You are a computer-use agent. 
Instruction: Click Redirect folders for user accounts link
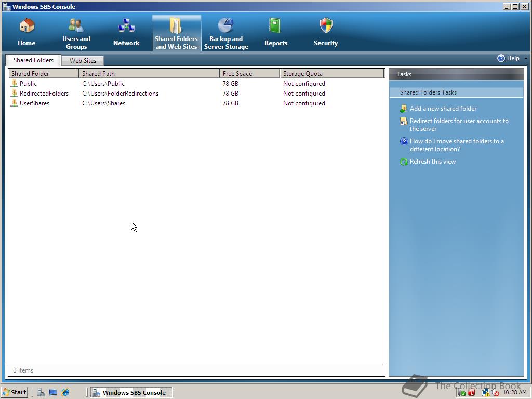point(459,125)
